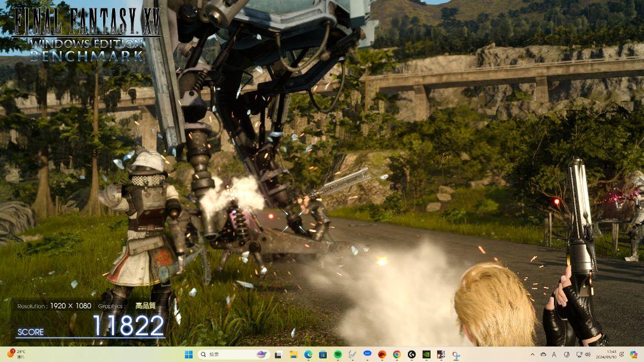Image resolution: width=644 pixels, height=362 pixels.
Task: Open the Windows Start menu
Action: pos(188,354)
